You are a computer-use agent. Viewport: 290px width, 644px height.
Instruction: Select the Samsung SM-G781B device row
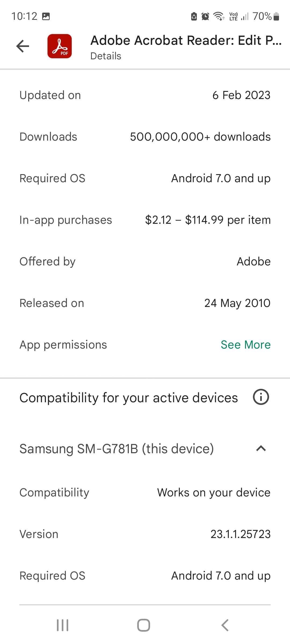(117, 449)
